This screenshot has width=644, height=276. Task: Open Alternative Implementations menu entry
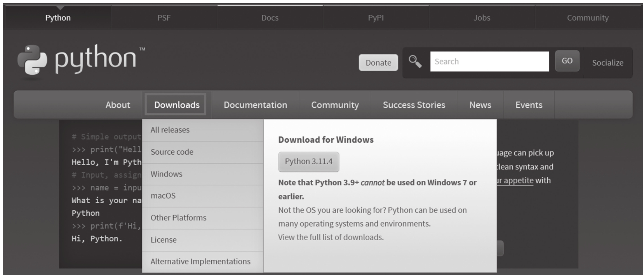click(200, 262)
